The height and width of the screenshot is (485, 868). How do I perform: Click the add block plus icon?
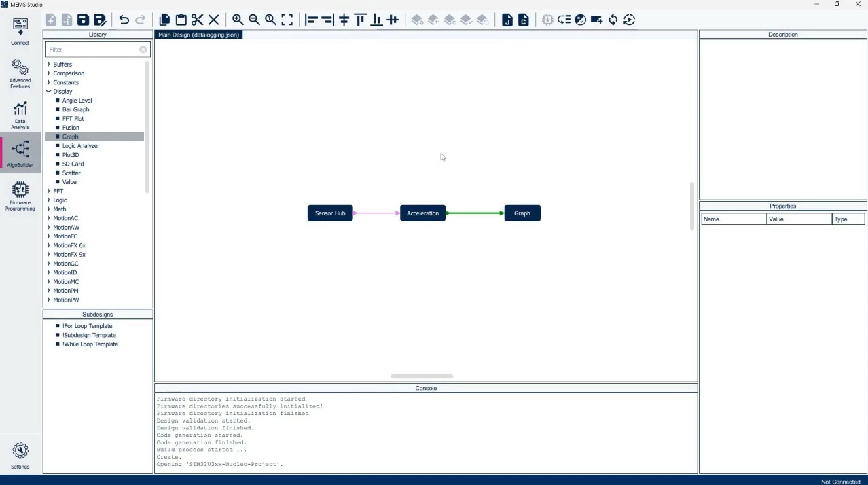[x=596, y=20]
